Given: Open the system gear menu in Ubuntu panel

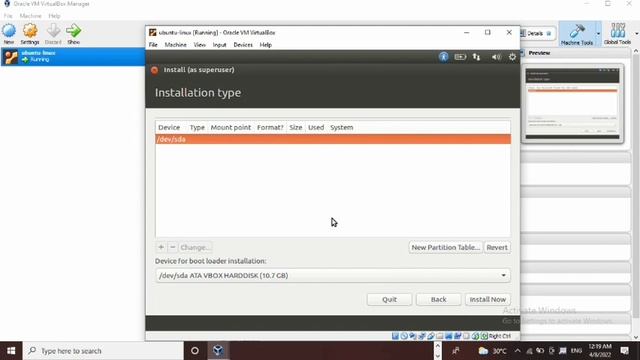Looking at the screenshot, I should click(512, 57).
